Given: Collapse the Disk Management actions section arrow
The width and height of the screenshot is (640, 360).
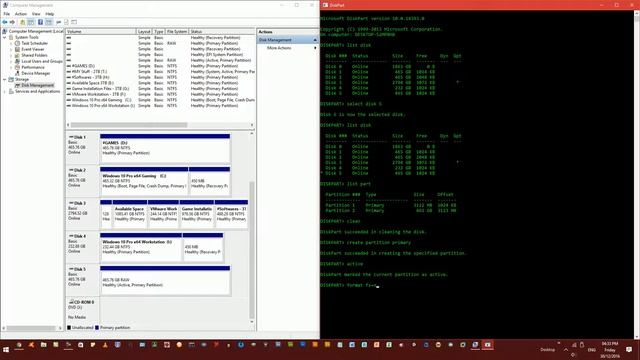Looking at the screenshot, I should (x=315, y=40).
